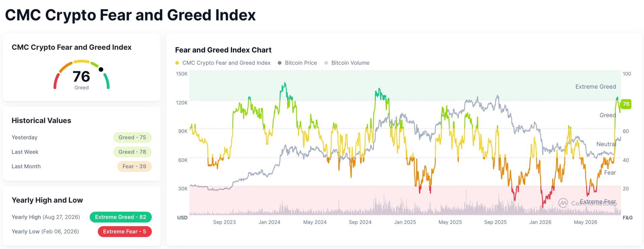Click the yellow Fear and Greed legend dot

(x=177, y=63)
